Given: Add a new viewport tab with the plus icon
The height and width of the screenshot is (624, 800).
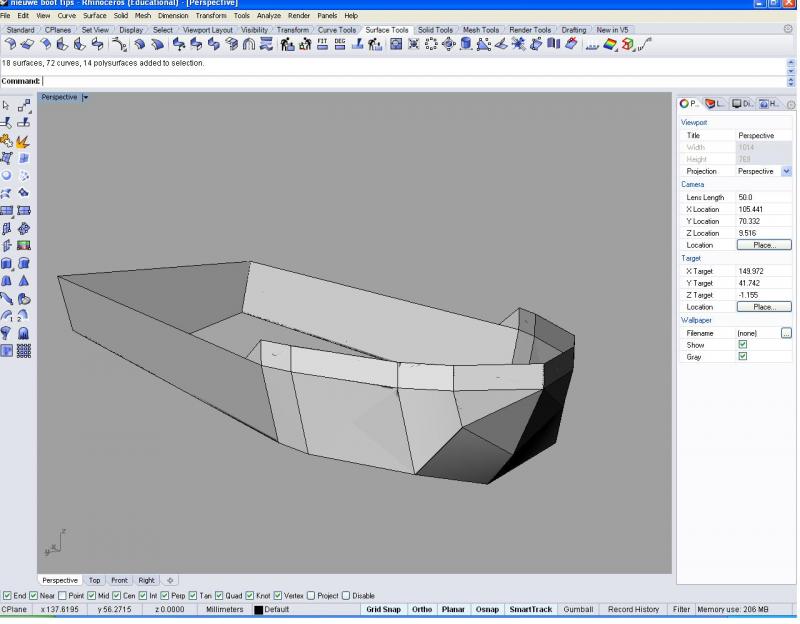Looking at the screenshot, I should pos(170,581).
